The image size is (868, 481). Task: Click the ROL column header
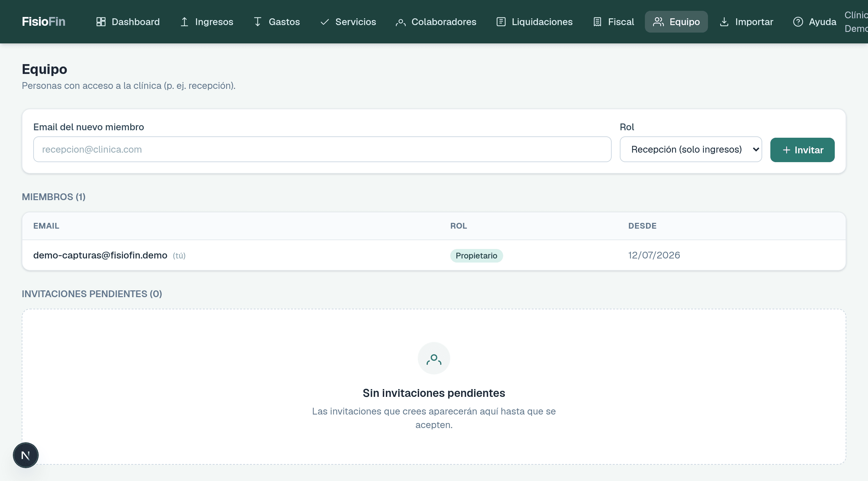[x=459, y=226]
